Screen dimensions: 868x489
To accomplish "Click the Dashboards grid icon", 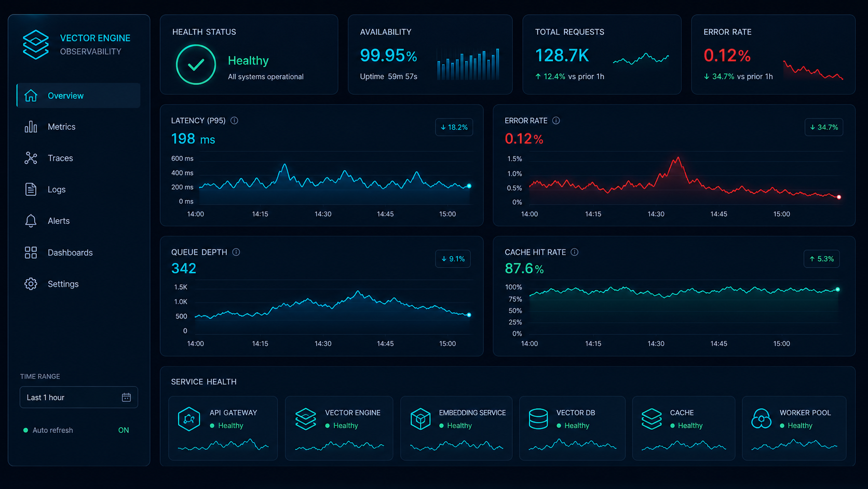I will pyautogui.click(x=31, y=253).
